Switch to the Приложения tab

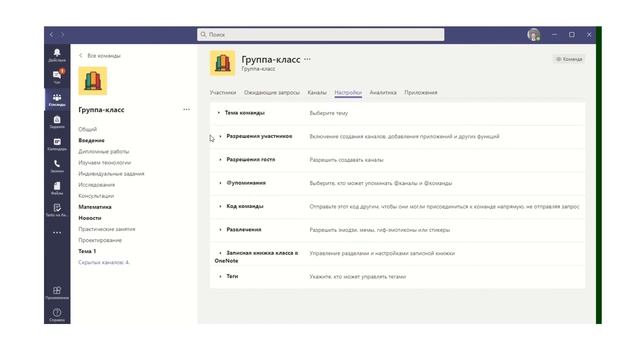pyautogui.click(x=421, y=93)
